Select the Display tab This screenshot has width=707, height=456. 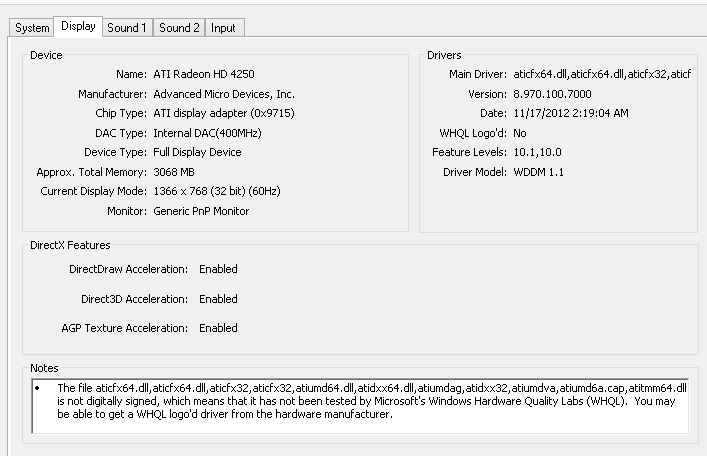coord(78,27)
